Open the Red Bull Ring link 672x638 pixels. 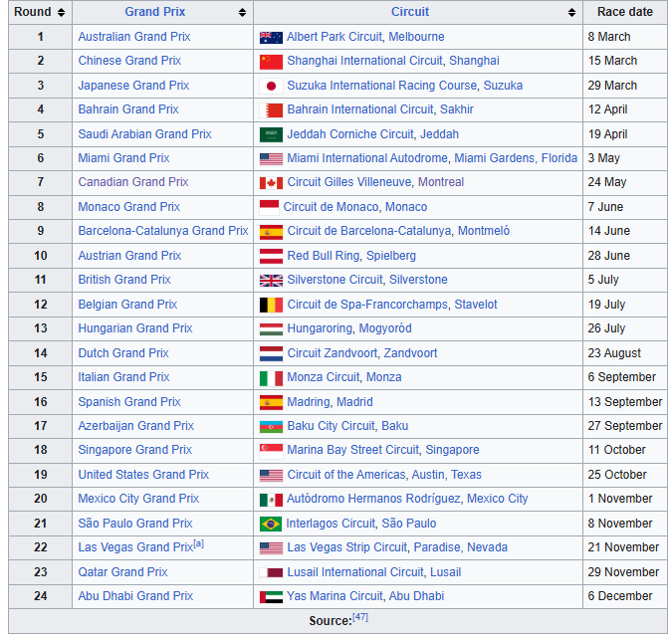click(x=324, y=256)
